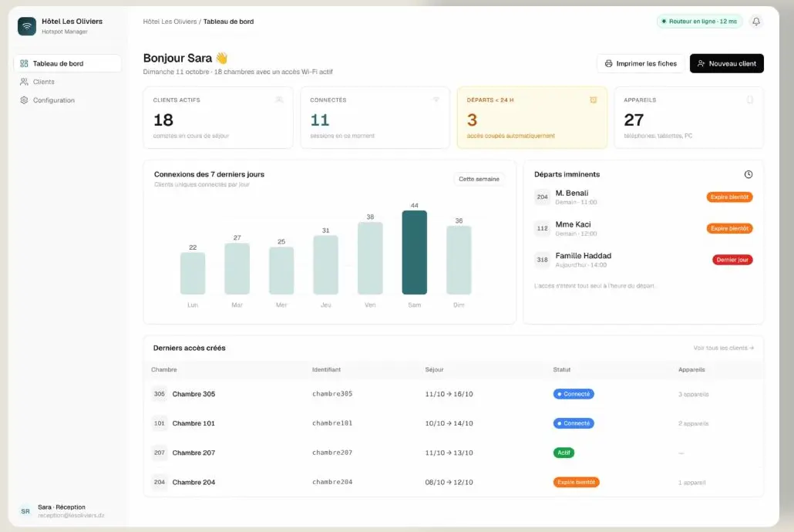
Task: Click the device icon on Appareils card
Action: (750, 99)
